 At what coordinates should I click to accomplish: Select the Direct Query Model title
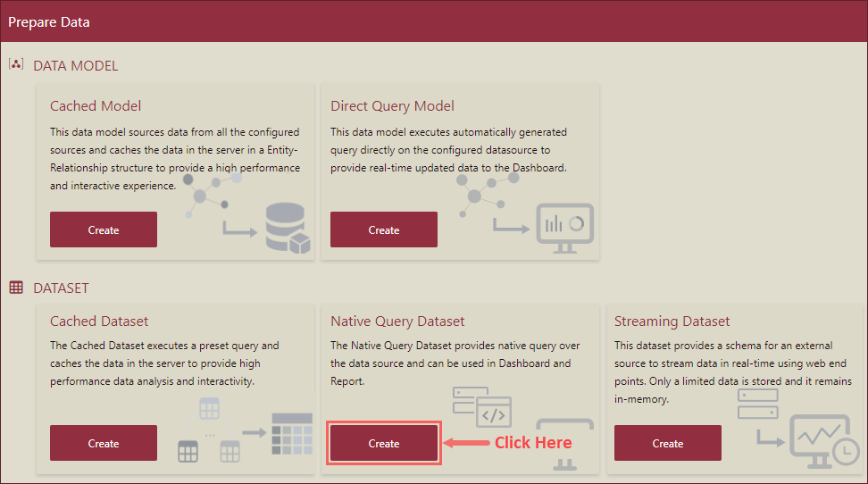[392, 105]
